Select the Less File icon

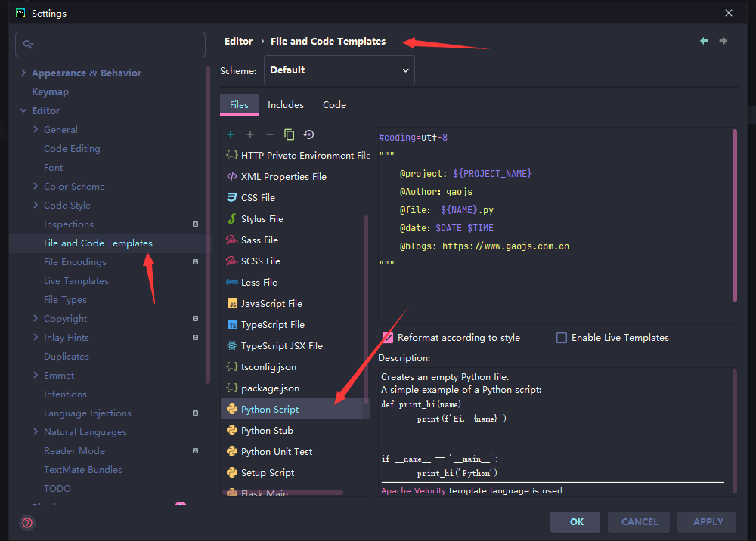tap(232, 283)
